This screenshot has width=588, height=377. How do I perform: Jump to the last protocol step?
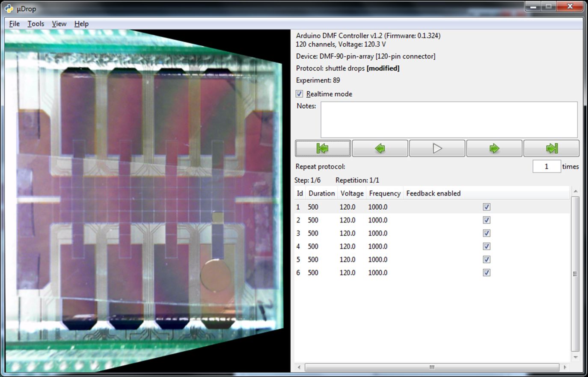551,148
